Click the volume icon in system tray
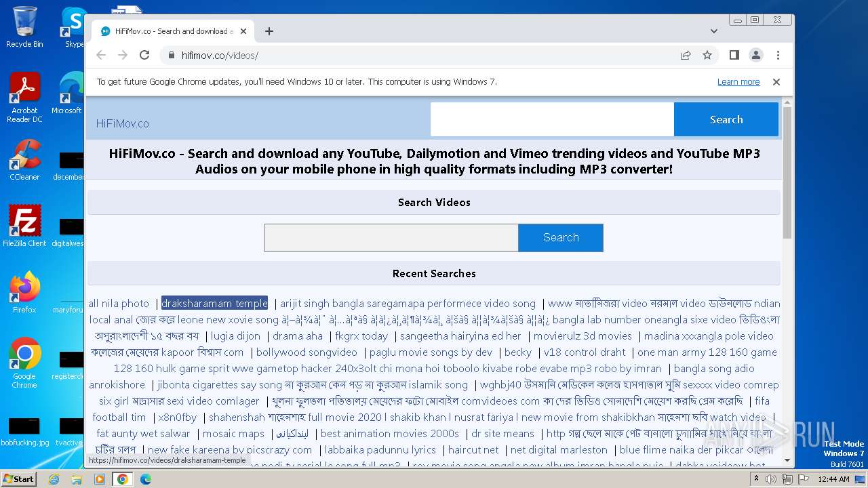The image size is (868, 488). pyautogui.click(x=770, y=479)
